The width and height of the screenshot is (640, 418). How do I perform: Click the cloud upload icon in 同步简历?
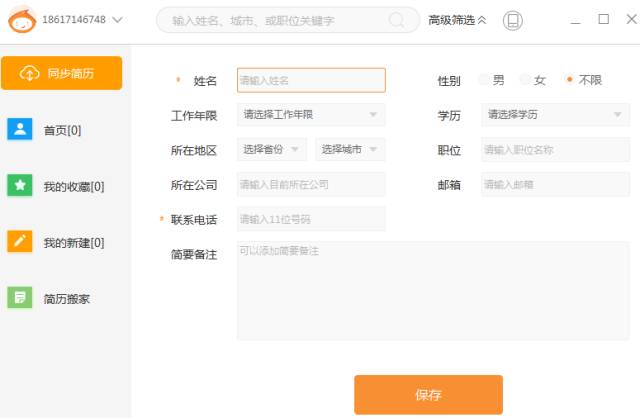point(30,73)
